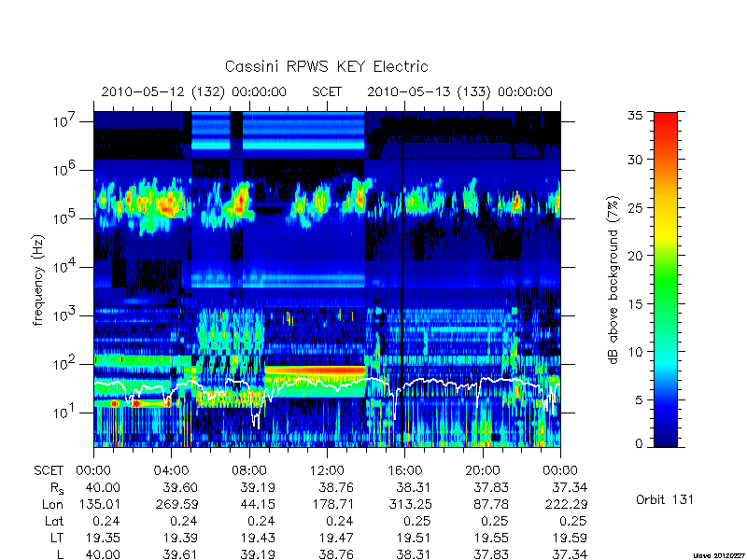
Task: Click the dark blue bottom of the colorbar
Action: coord(666,436)
